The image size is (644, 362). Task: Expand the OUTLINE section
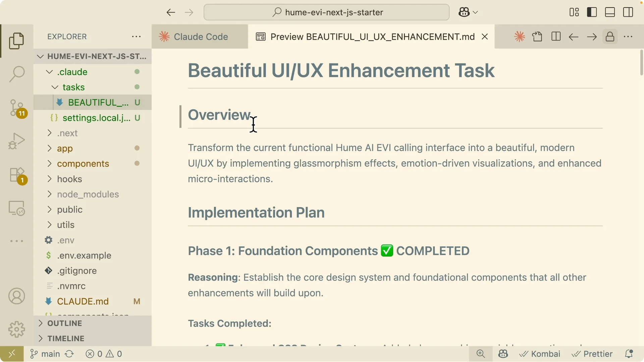(x=93, y=323)
